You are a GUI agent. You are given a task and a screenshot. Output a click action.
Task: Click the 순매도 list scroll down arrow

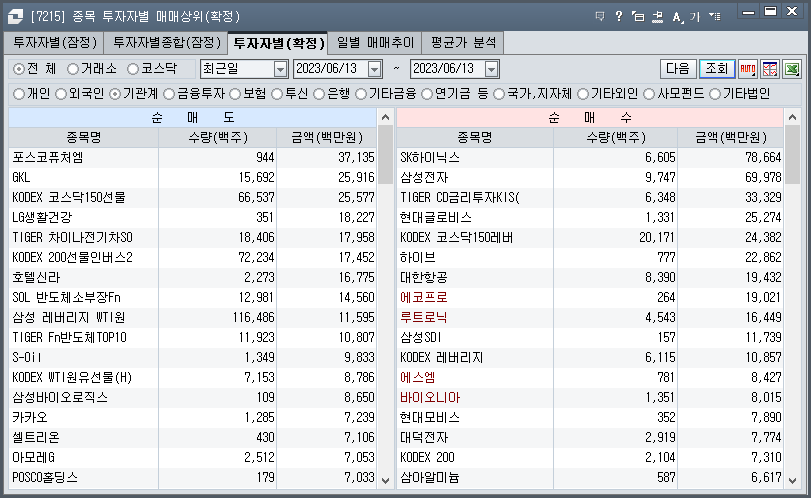385,480
